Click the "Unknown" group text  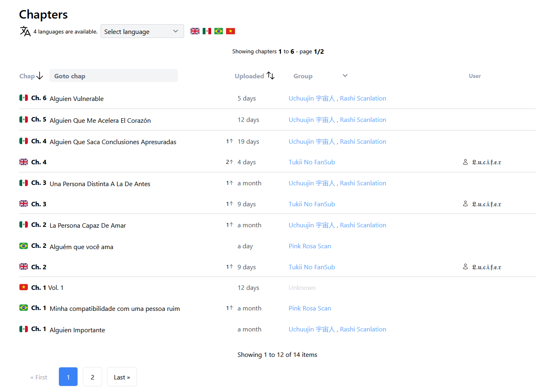[x=302, y=287]
